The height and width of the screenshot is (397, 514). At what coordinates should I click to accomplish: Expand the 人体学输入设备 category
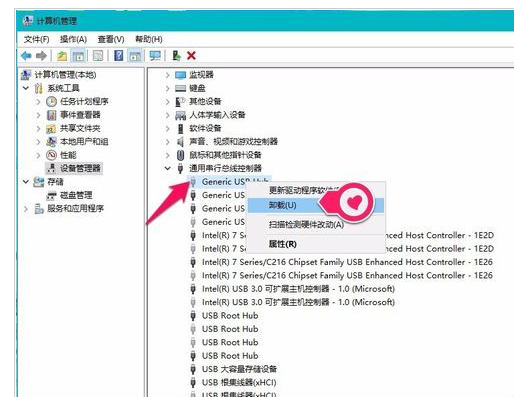[x=168, y=115]
